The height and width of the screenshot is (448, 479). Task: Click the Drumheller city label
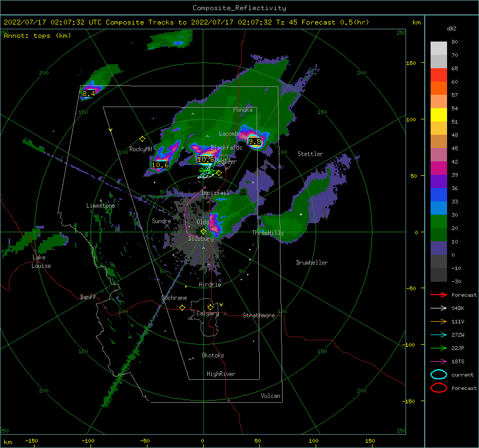[312, 263]
